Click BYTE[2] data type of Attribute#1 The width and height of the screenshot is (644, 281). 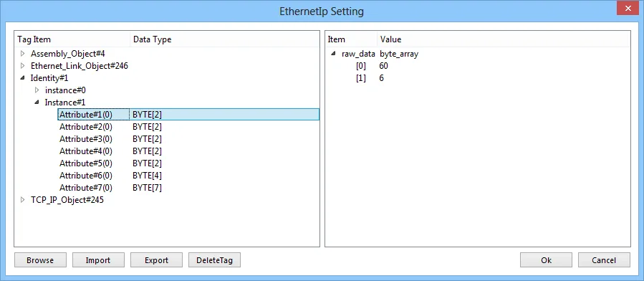pos(147,114)
